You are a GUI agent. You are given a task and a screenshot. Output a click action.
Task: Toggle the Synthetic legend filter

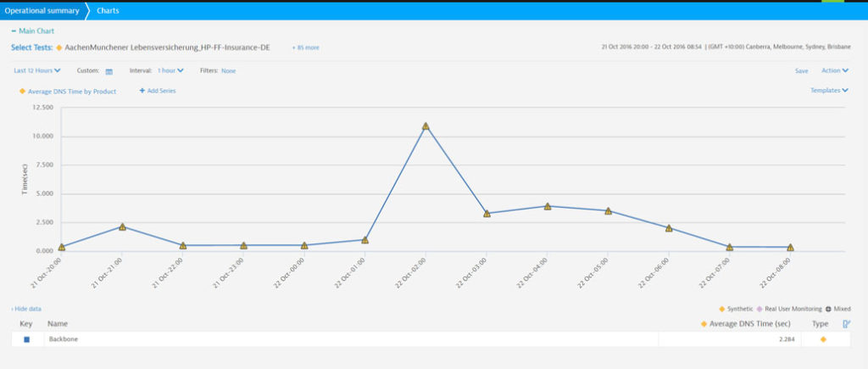coord(736,309)
